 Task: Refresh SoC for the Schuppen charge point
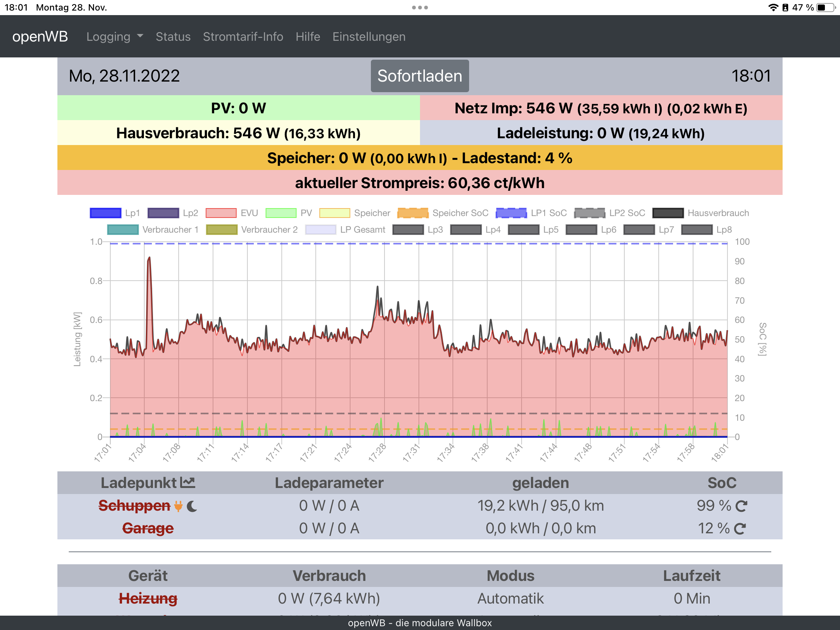coord(741,506)
